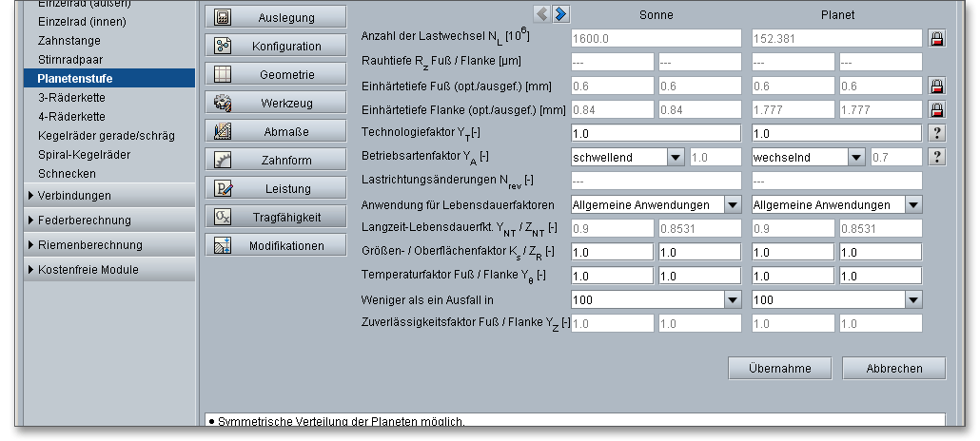This screenshot has height=441, width=980.
Task: Open help for Technologiefaktor row
Action: click(x=937, y=133)
